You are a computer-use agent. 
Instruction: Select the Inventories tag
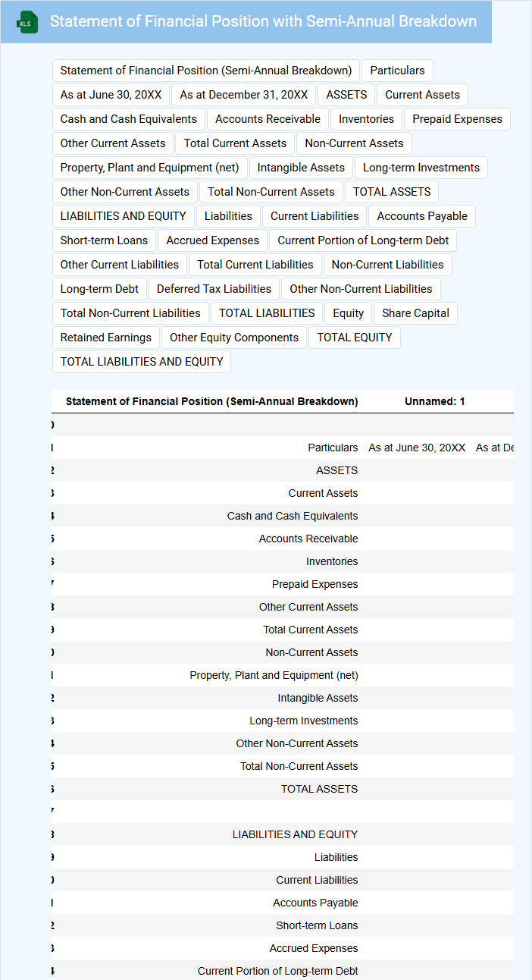[x=366, y=119]
